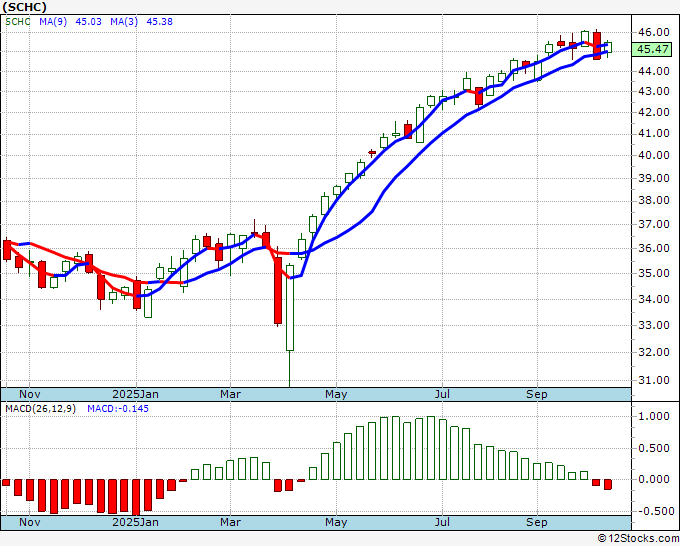Click the MA(9) indicator label
Image resolution: width=680 pixels, height=546 pixels.
click(x=53, y=21)
